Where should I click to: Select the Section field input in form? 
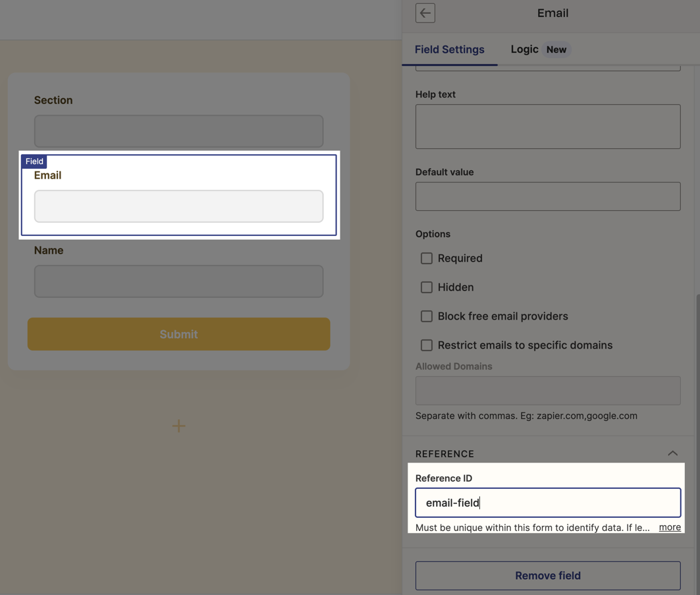(178, 131)
